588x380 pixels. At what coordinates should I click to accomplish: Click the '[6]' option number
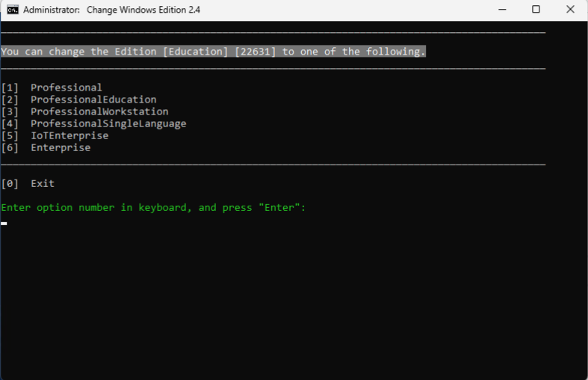10,148
